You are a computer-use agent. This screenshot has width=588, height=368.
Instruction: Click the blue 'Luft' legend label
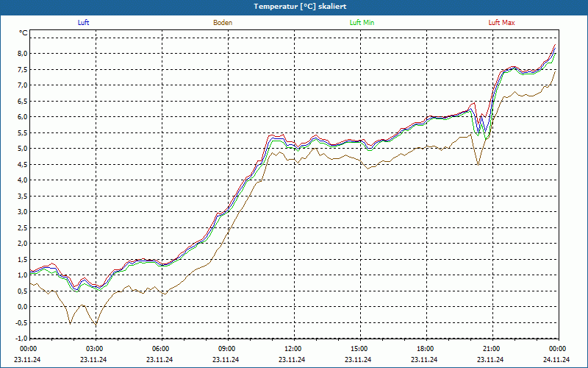tap(83, 23)
